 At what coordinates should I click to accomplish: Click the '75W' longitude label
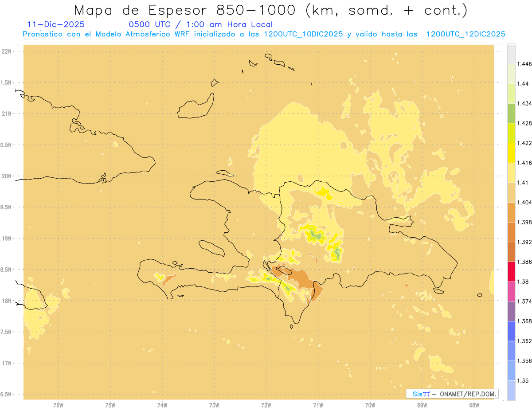110,405
